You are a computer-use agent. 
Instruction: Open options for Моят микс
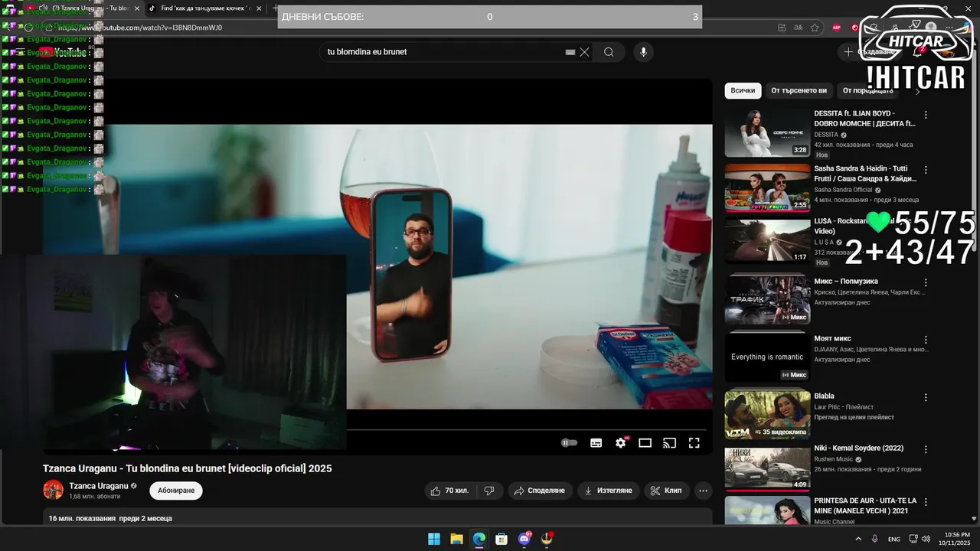coord(926,339)
